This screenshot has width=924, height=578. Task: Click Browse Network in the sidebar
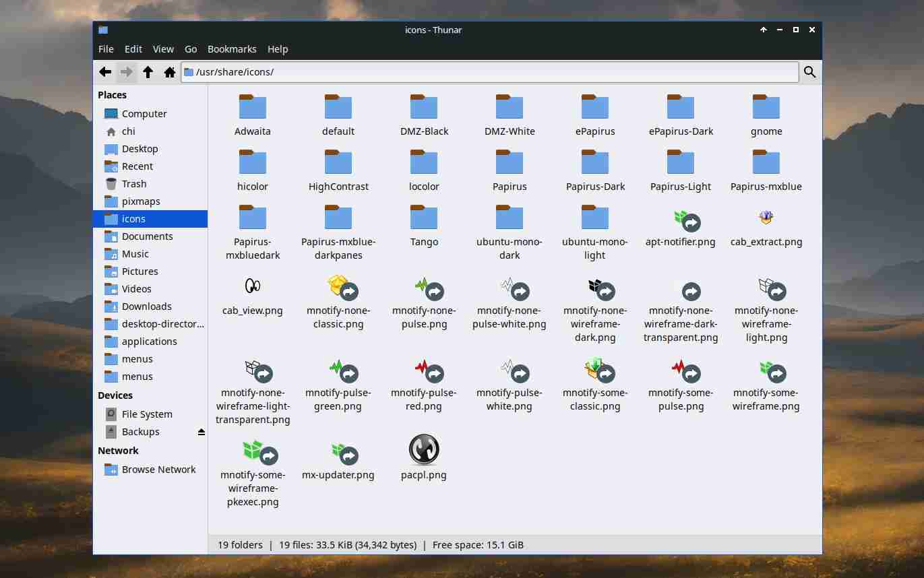[x=158, y=470]
